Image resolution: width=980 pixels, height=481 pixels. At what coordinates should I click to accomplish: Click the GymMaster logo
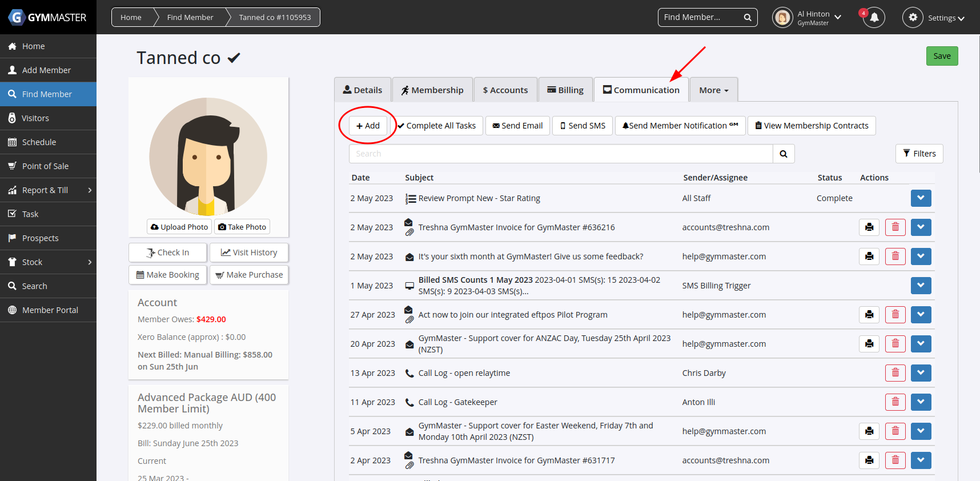(x=47, y=17)
